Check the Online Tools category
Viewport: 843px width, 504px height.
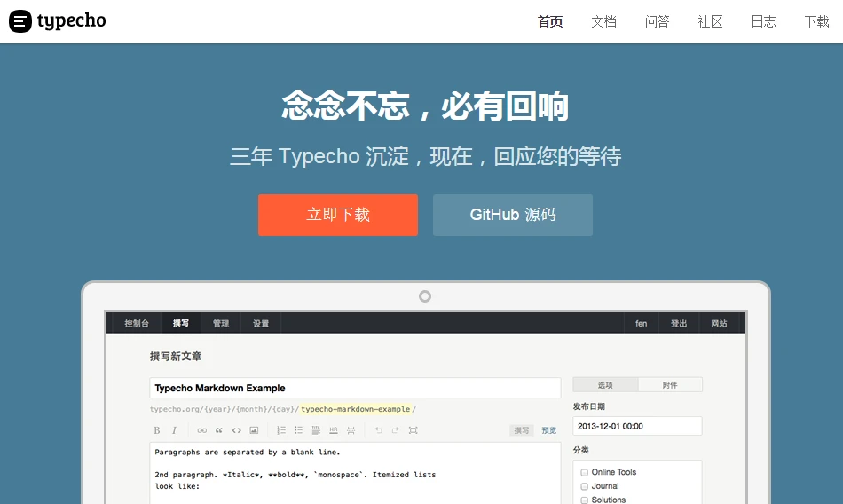585,473
